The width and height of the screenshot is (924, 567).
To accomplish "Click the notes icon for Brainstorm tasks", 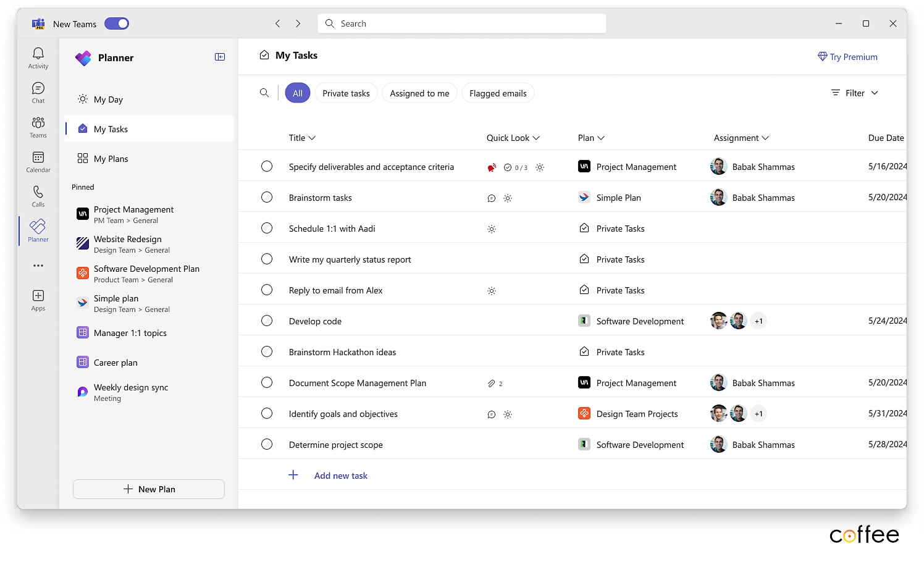I will click(x=492, y=198).
